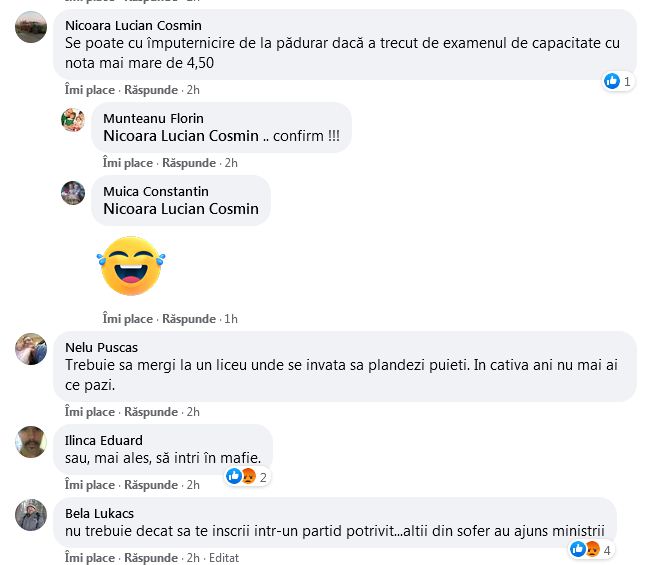Like Munteanu Florin's reply
Screen dimensions: 664x565
128,163
